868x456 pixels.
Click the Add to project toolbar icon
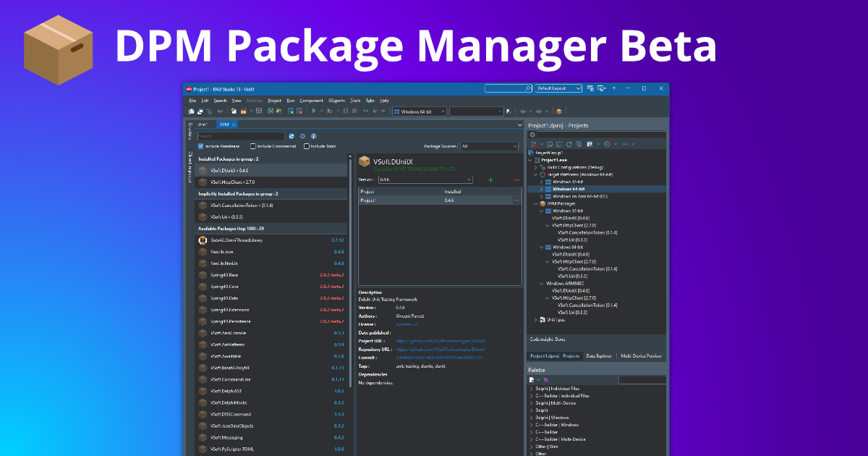[x=291, y=111]
